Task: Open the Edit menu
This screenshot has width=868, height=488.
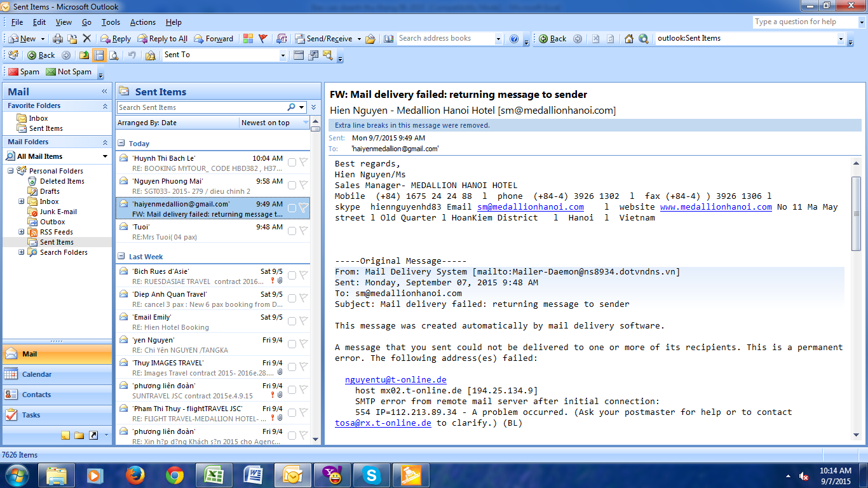Action: pyautogui.click(x=39, y=22)
